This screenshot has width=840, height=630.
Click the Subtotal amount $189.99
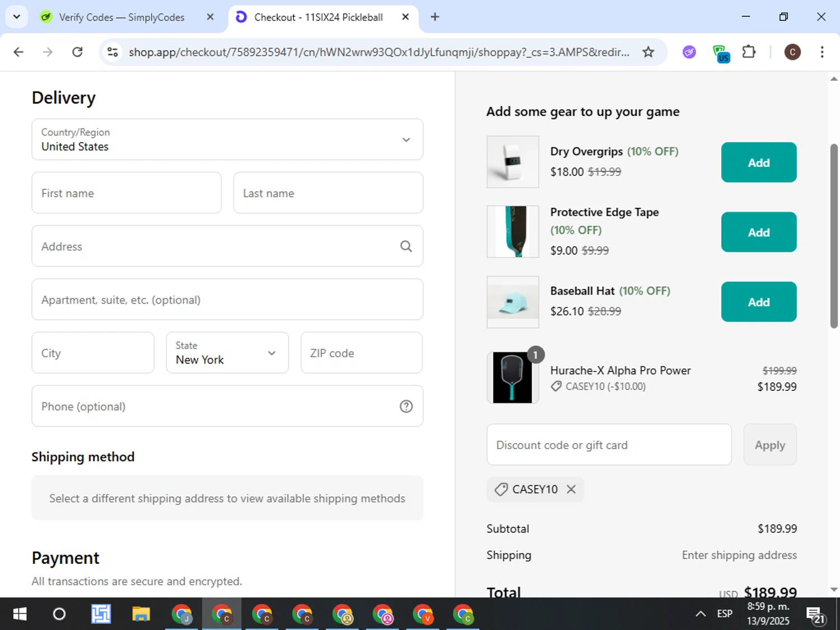coord(777,529)
